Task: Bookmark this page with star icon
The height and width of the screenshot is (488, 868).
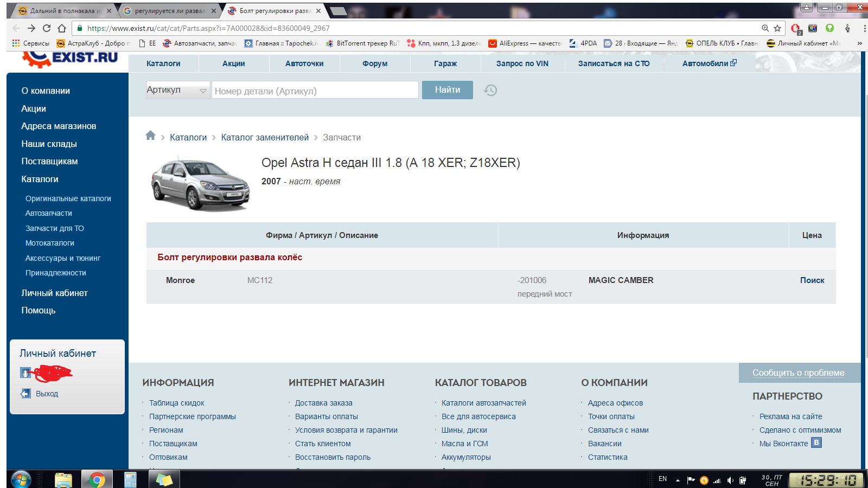Action: click(777, 28)
